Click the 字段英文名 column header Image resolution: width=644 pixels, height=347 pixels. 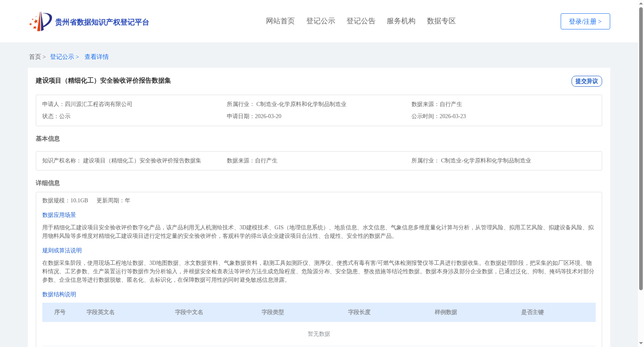coord(101,312)
